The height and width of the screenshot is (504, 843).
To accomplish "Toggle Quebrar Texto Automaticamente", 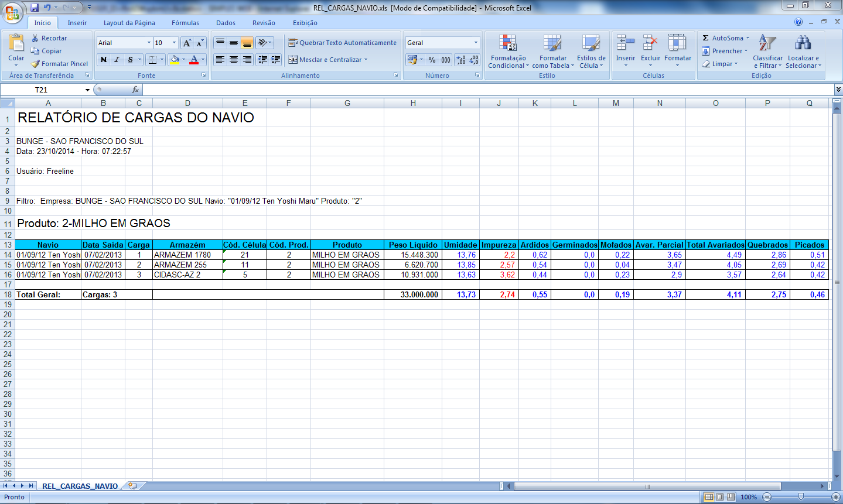I will point(342,43).
